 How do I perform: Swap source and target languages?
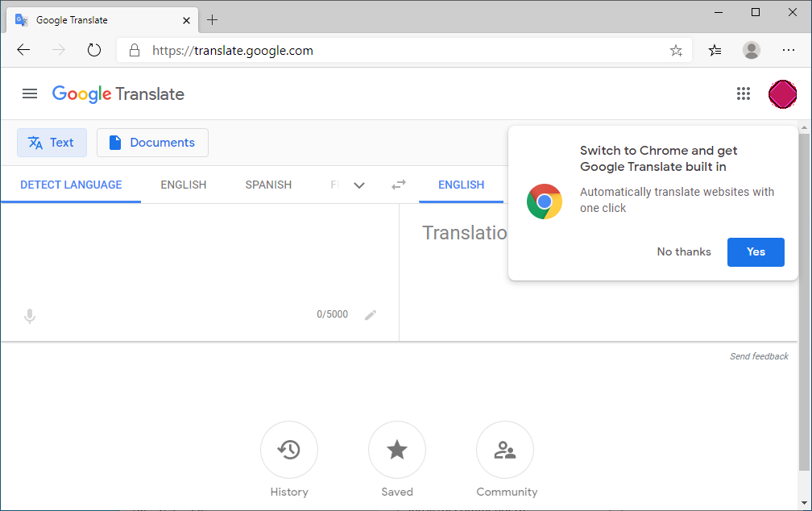(398, 185)
